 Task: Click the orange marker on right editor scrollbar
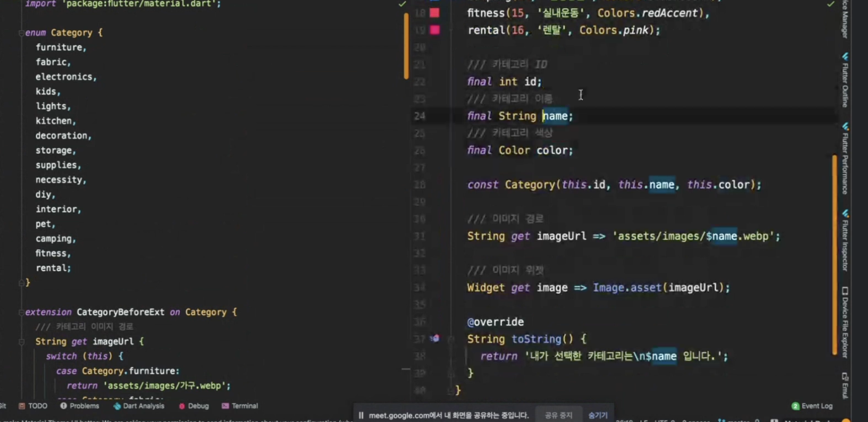835,255
